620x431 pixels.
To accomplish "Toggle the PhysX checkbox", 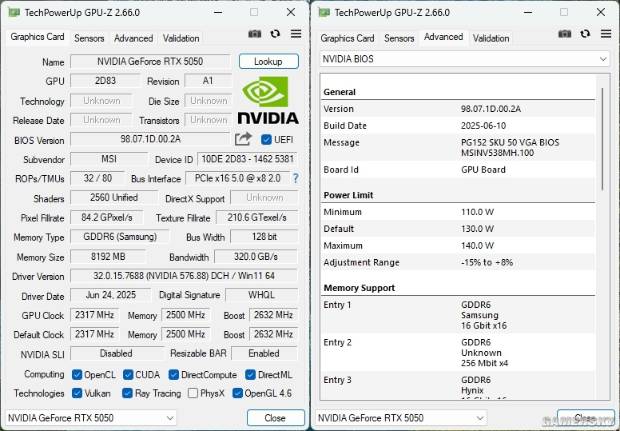I will click(193, 393).
